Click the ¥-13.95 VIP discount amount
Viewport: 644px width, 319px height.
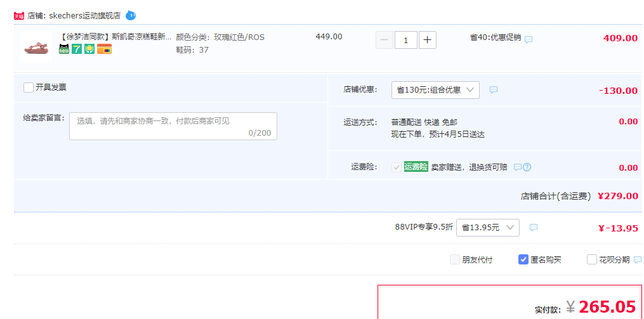pyautogui.click(x=618, y=228)
